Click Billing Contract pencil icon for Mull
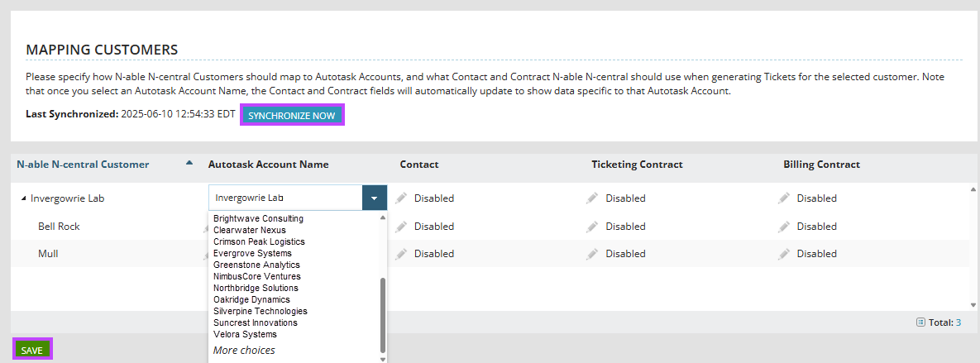 pyautogui.click(x=784, y=254)
